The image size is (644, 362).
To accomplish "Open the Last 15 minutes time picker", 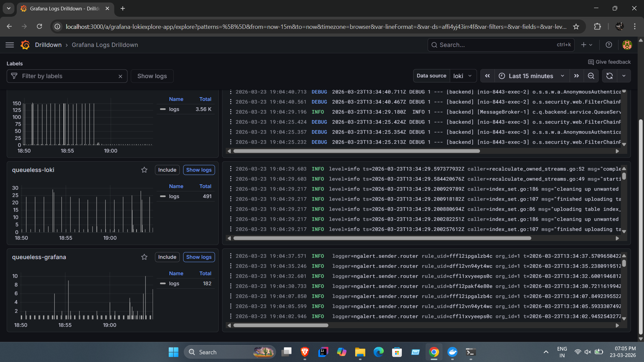I will (x=531, y=76).
